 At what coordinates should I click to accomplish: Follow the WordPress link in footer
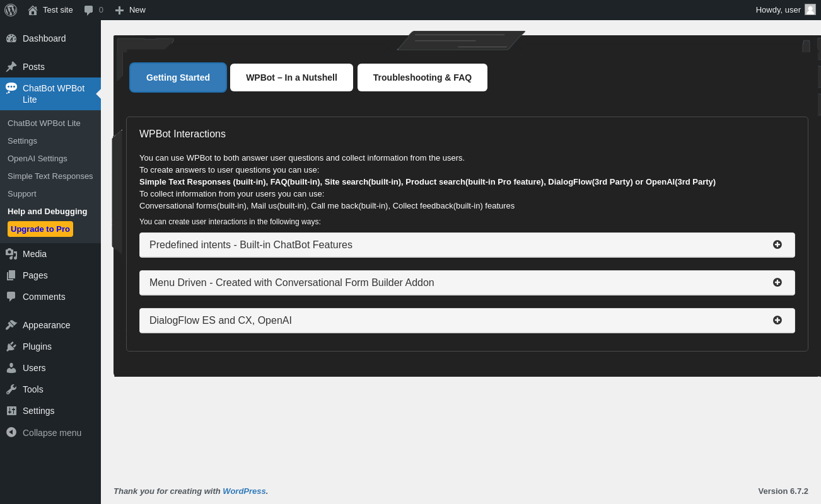pos(244,491)
